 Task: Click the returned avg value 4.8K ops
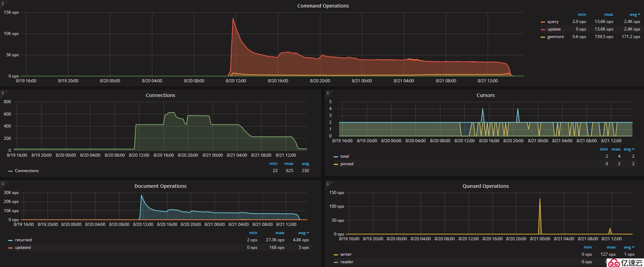tap(301, 240)
